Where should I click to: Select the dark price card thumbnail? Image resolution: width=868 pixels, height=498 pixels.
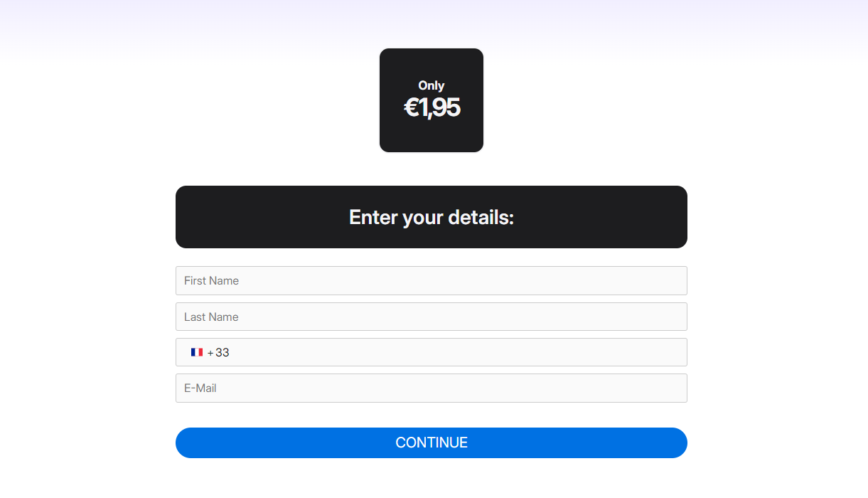click(432, 100)
